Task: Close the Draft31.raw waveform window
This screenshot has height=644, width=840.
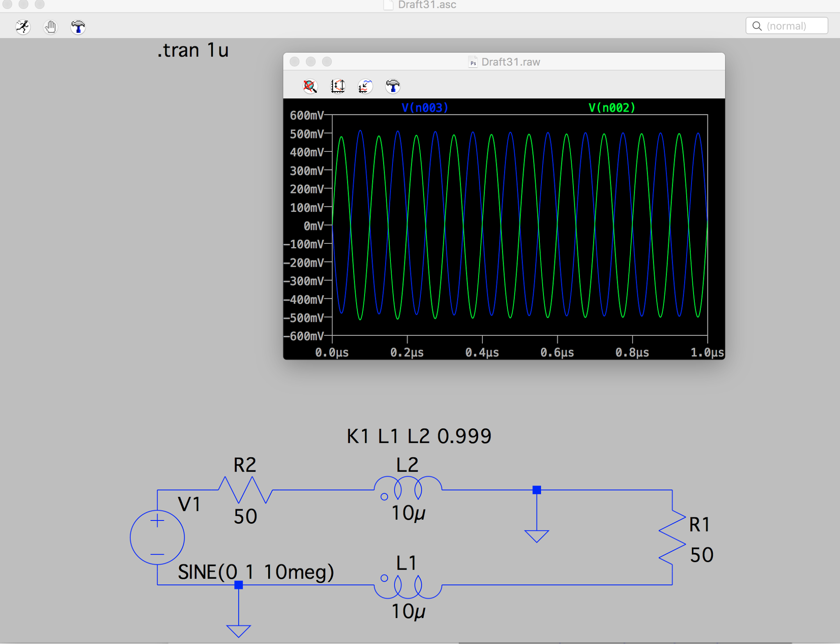Action: pos(294,62)
